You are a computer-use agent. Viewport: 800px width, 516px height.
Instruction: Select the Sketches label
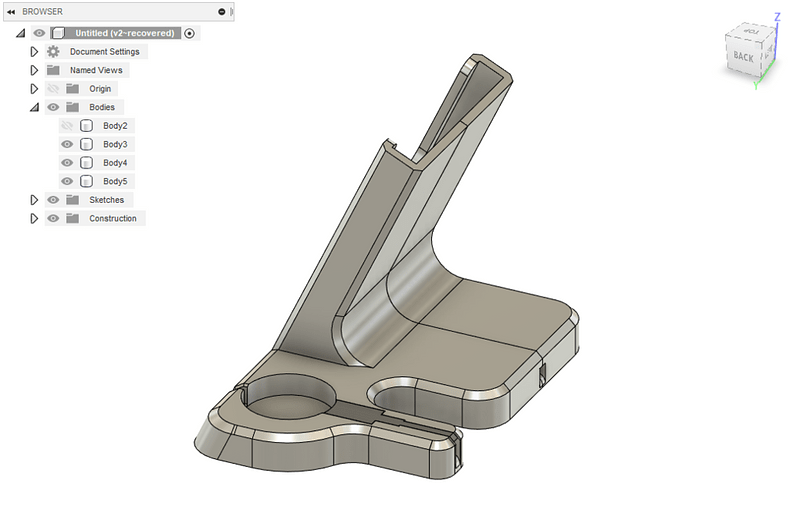(x=107, y=200)
